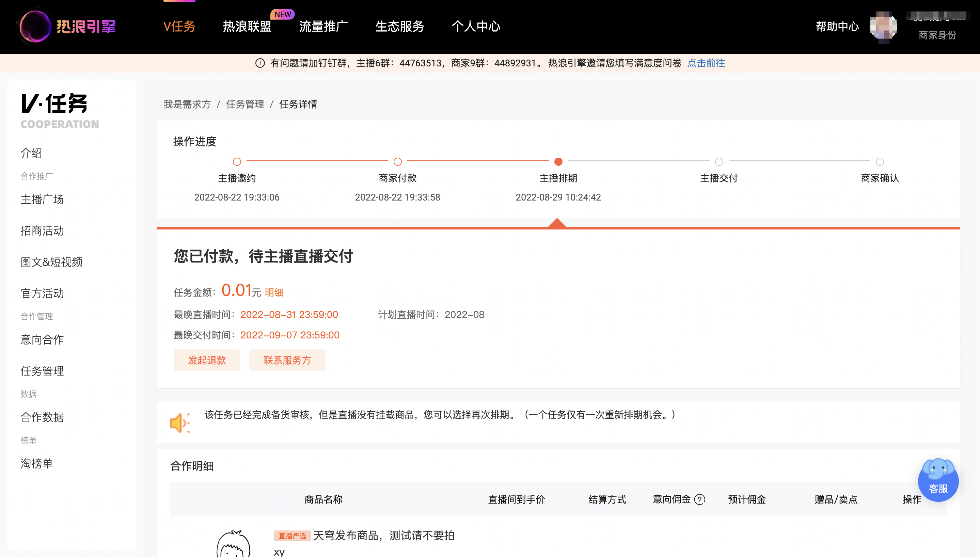
Task: Click the 2022-09-07 23:59:00 delivery deadline
Action: [290, 335]
